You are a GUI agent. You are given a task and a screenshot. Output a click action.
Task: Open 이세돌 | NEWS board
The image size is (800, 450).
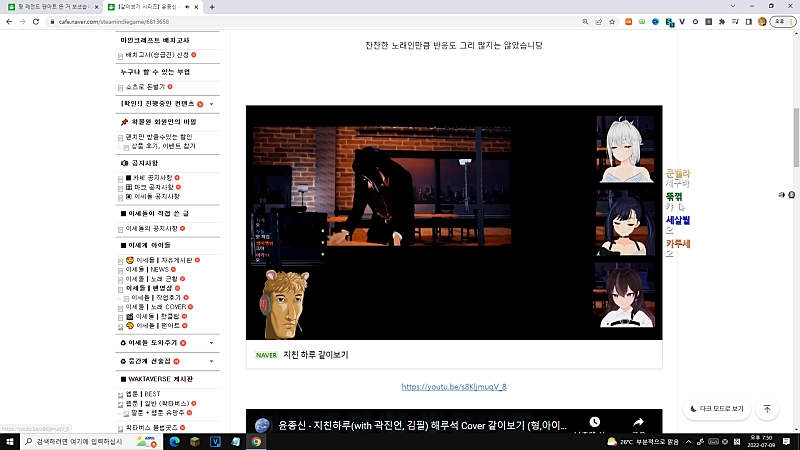[x=147, y=269]
